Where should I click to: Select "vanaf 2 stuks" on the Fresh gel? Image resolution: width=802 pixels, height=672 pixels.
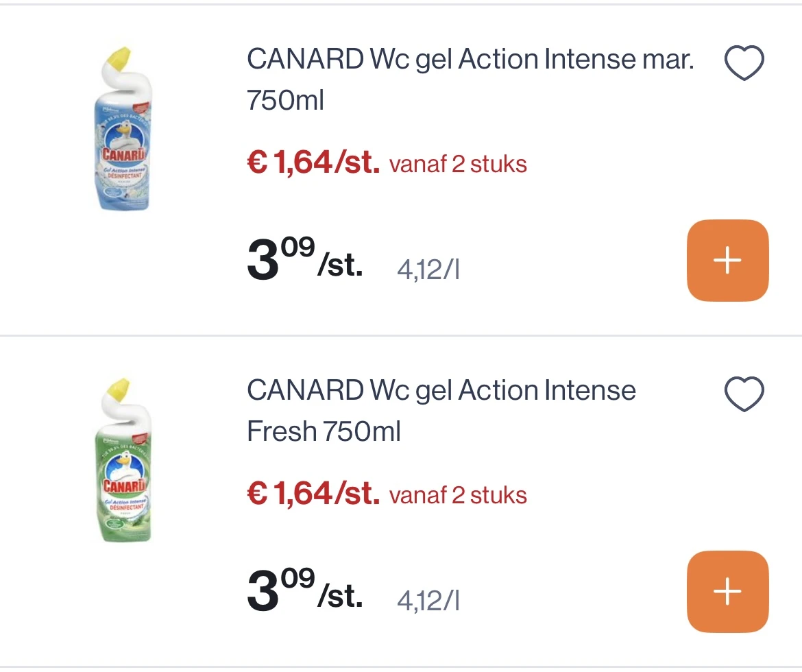(x=458, y=496)
